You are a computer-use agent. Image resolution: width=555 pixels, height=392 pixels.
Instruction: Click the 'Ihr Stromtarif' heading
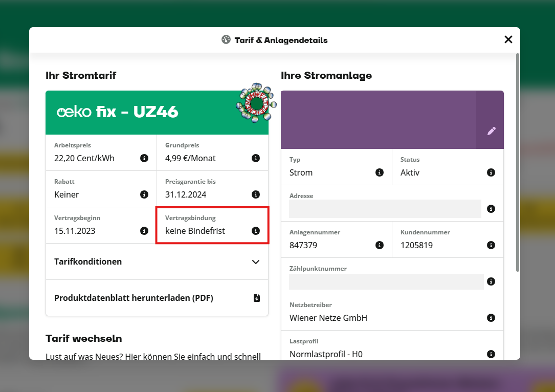coord(81,75)
